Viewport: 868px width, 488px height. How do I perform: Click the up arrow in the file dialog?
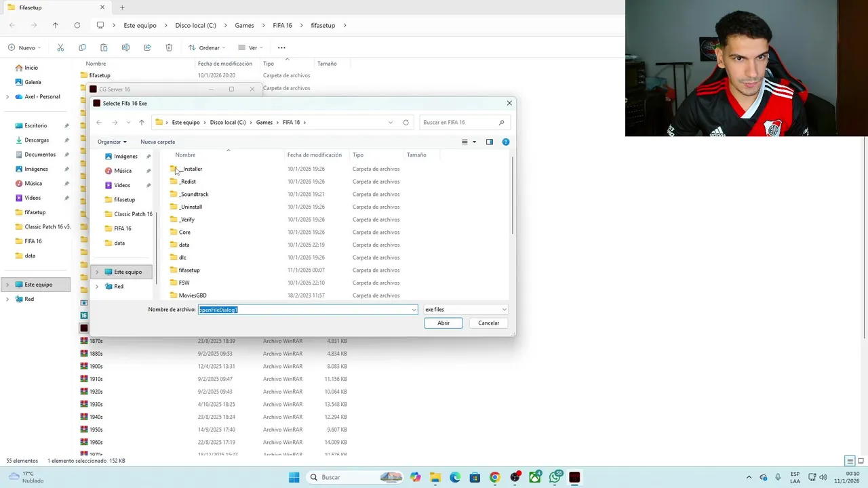click(x=141, y=123)
